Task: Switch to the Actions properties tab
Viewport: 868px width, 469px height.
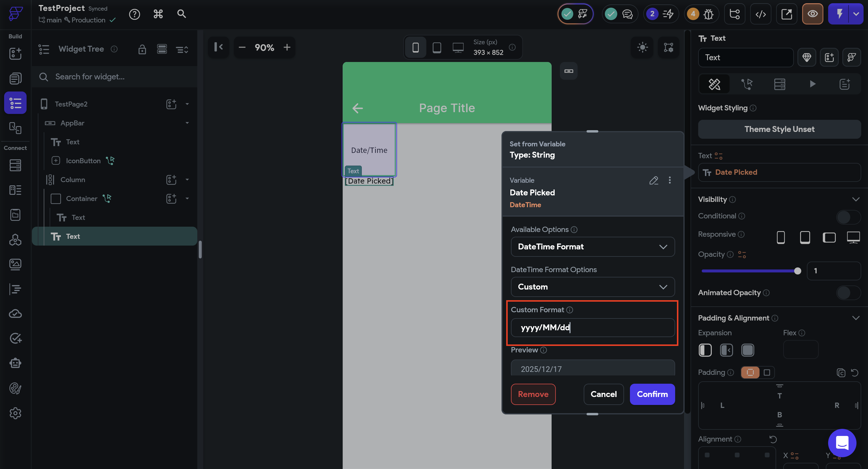Action: pyautogui.click(x=747, y=84)
